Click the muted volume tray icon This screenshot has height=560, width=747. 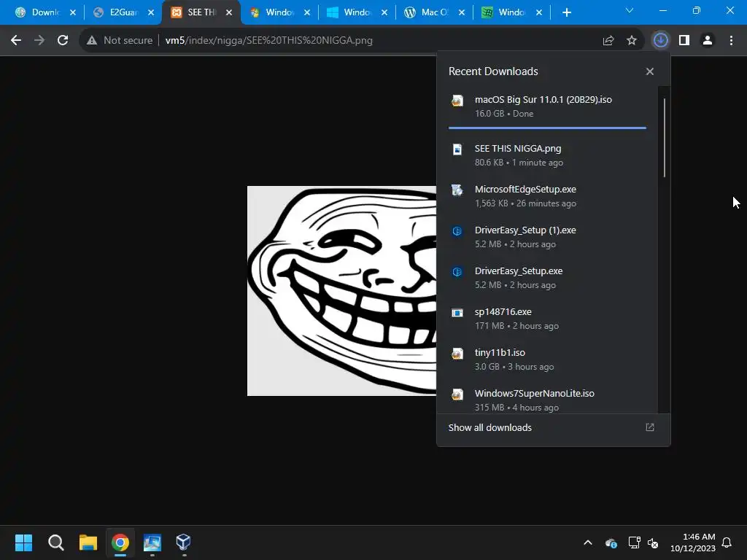click(653, 542)
